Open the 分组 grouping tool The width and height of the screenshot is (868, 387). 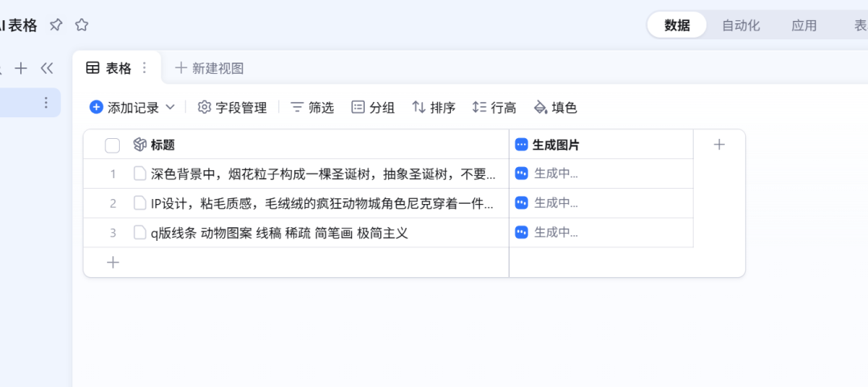click(373, 108)
